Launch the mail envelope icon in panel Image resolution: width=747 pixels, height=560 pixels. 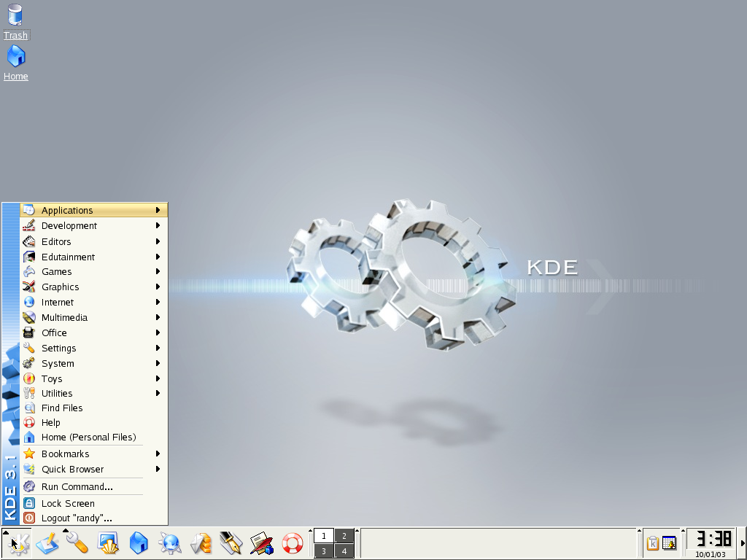[201, 542]
